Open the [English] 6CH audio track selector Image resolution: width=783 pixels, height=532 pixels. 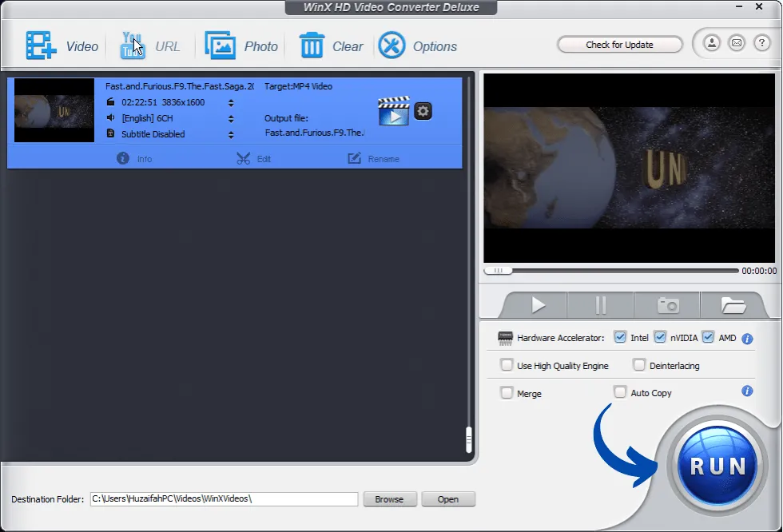point(231,118)
